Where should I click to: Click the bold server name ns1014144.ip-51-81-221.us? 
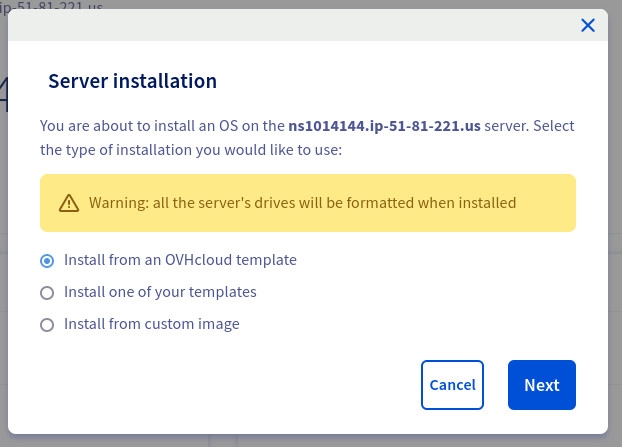click(x=384, y=126)
